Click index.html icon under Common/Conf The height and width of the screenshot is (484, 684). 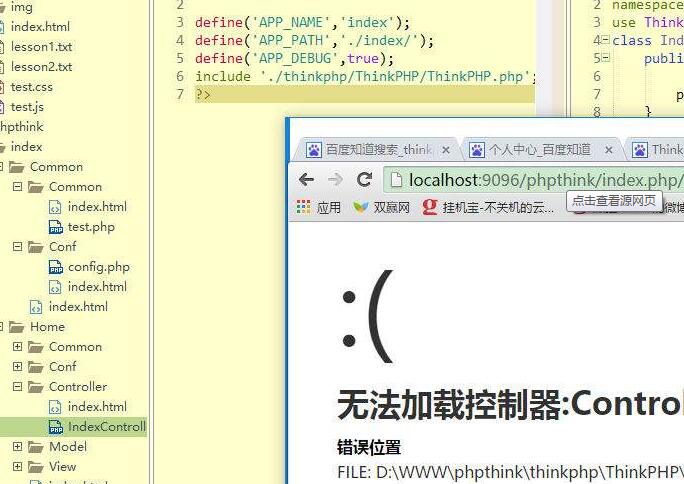55,287
